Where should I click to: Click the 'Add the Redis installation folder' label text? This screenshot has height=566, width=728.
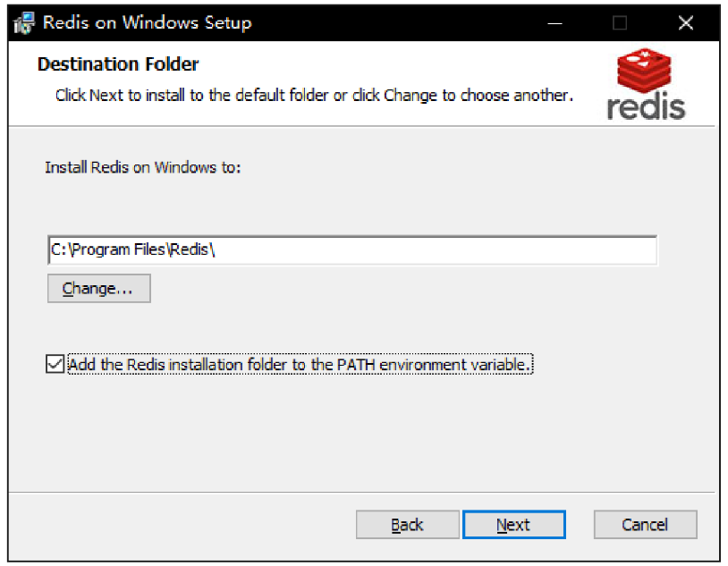300,365
